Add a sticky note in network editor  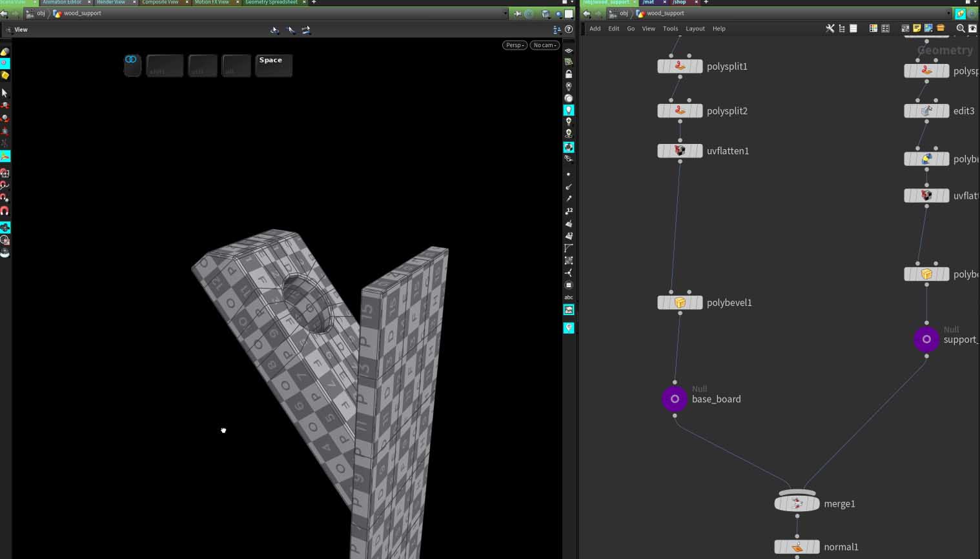click(917, 28)
